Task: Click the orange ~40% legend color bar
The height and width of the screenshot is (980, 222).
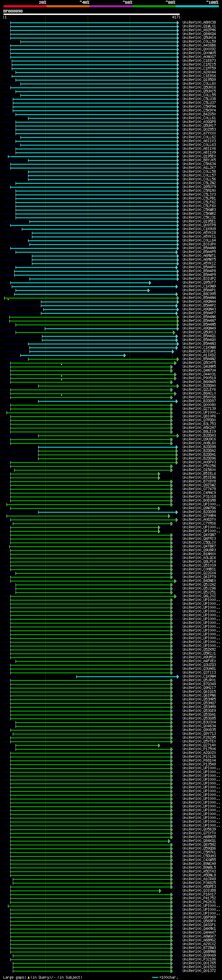Action: 68,6
